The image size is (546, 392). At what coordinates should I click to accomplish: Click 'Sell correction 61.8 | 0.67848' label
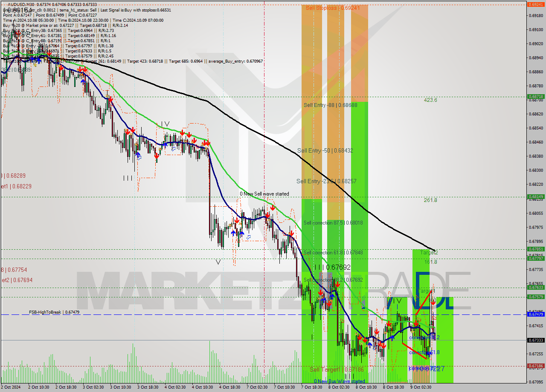tap(333, 253)
